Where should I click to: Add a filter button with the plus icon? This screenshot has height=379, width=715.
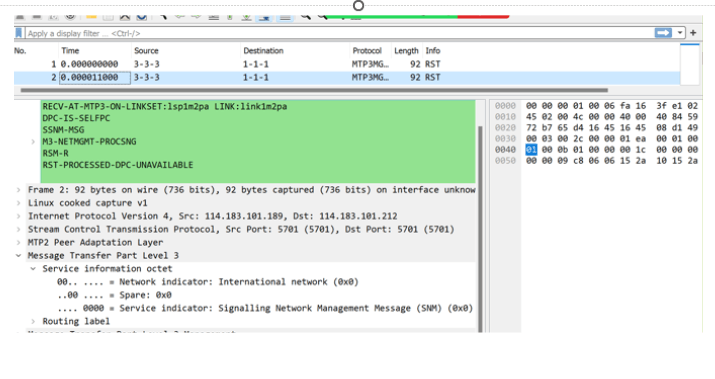(693, 33)
